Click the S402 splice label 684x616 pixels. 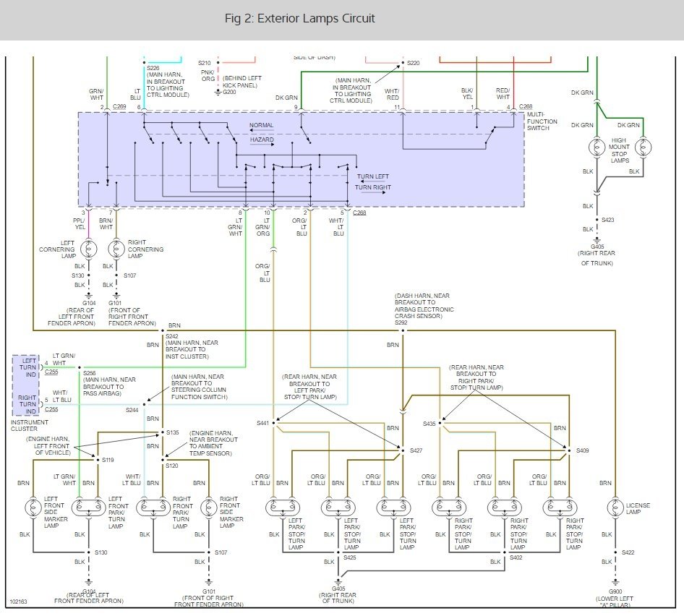(x=516, y=557)
